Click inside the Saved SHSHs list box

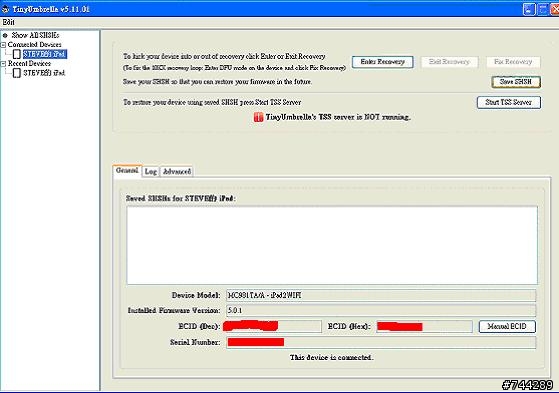[332, 245]
